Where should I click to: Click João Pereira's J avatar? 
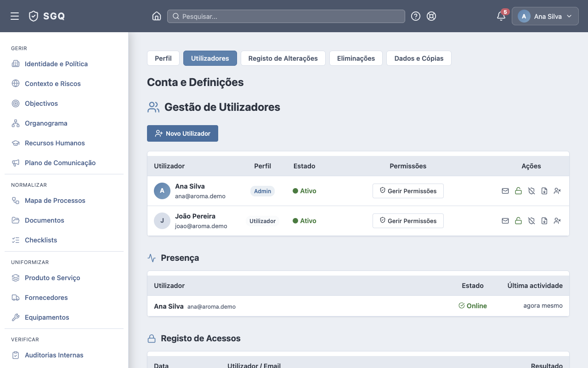(162, 221)
